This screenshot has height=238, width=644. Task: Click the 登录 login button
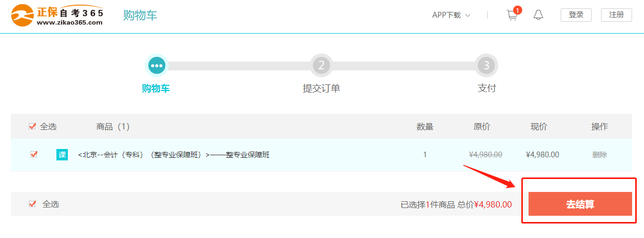click(576, 15)
